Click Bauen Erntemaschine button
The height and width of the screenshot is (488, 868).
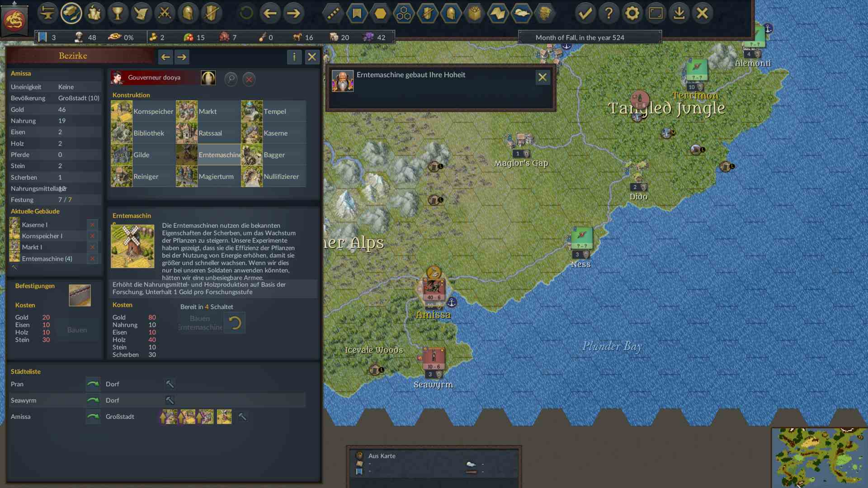(x=200, y=323)
